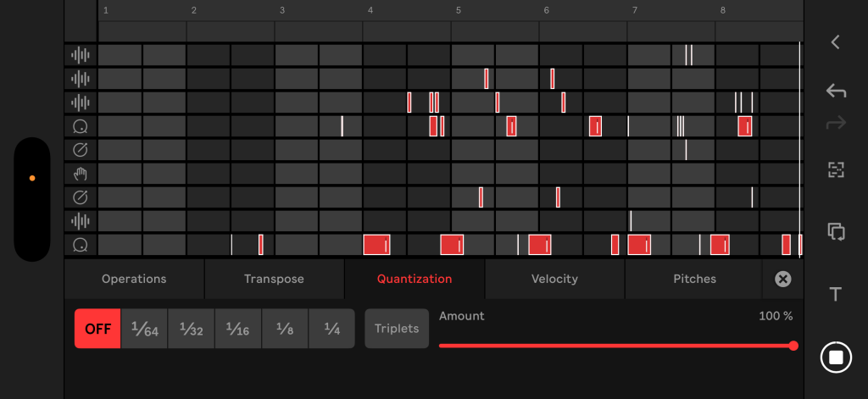Select the wide red note at bar 4 on bottom track
The image size is (868, 399).
[x=376, y=245]
